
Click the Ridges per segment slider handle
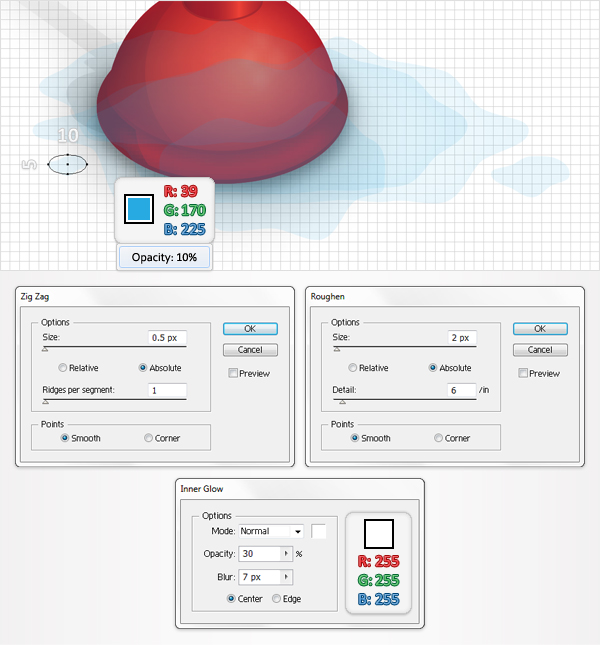tap(46, 402)
